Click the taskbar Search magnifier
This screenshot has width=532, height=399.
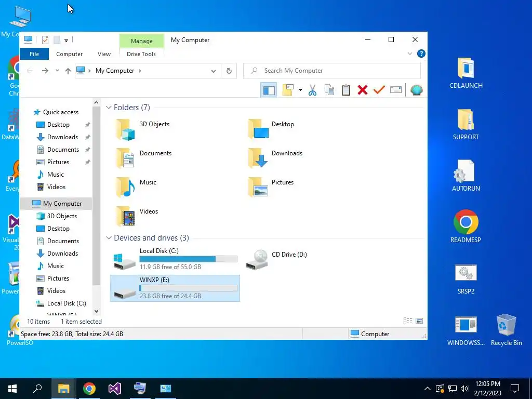[x=37, y=389]
